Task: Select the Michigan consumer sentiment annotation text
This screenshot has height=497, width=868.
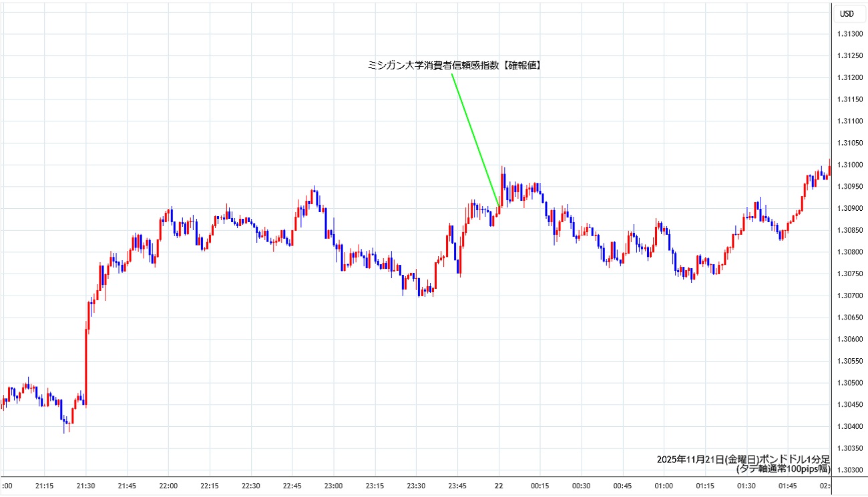Action: click(455, 65)
